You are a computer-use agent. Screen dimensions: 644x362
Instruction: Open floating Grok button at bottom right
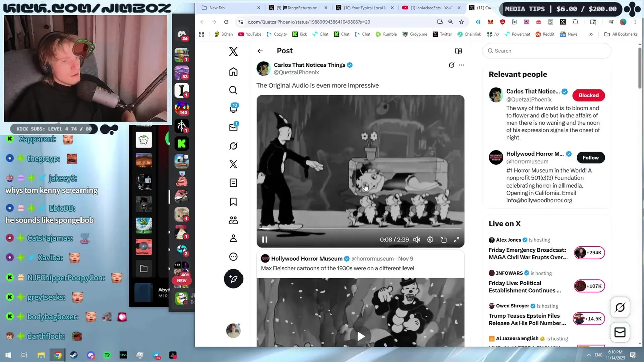620,308
